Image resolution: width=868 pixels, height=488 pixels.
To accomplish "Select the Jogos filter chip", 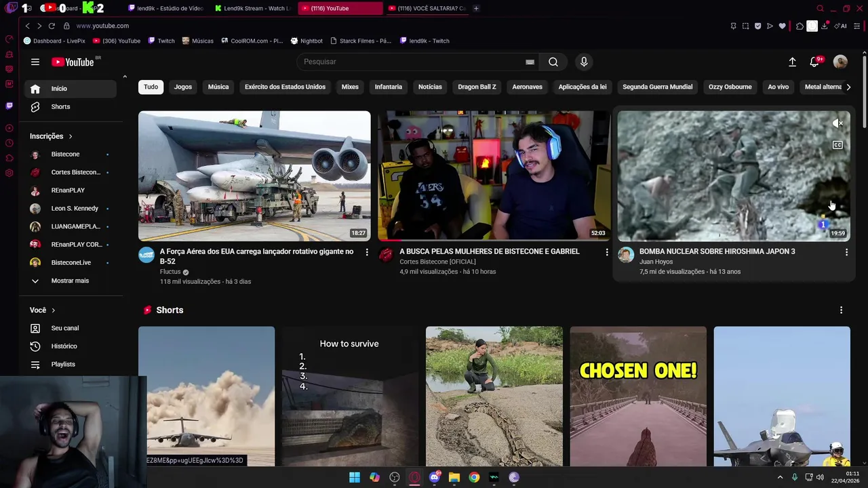I will 183,87.
